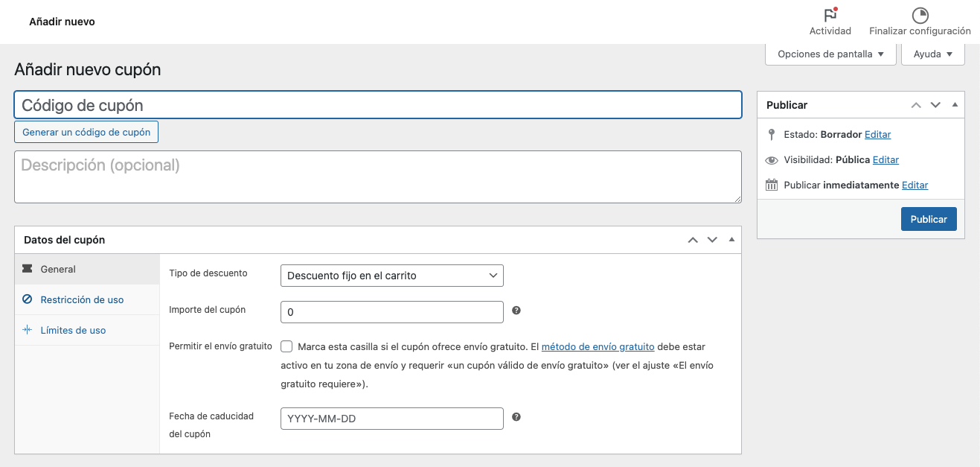Click the Publicar button
980x467 pixels.
pos(928,218)
